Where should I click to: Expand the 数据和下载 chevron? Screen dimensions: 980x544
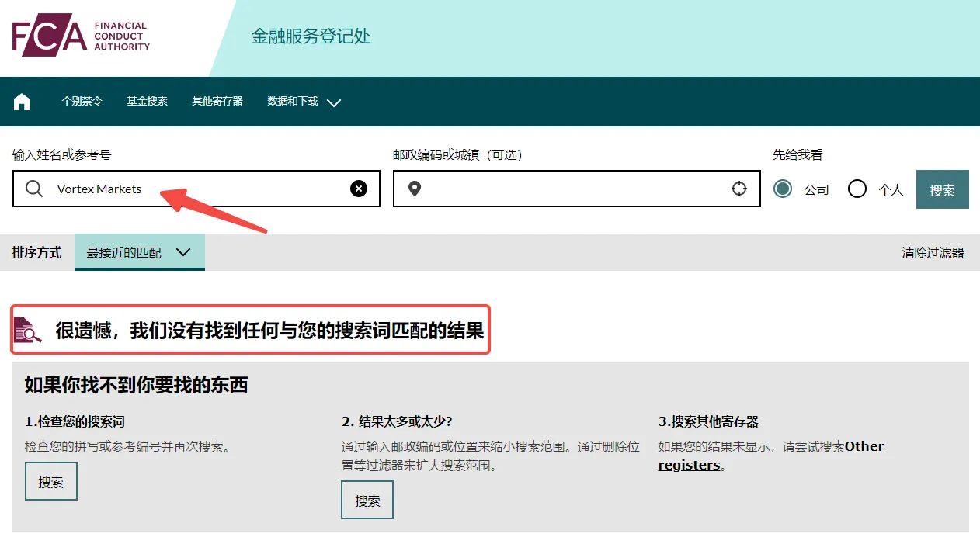click(334, 102)
